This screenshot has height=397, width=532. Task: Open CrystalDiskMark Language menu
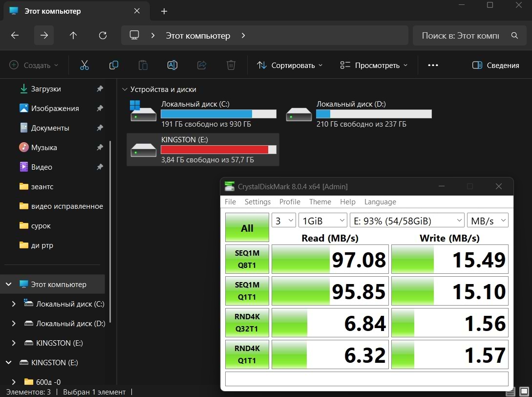(380, 202)
